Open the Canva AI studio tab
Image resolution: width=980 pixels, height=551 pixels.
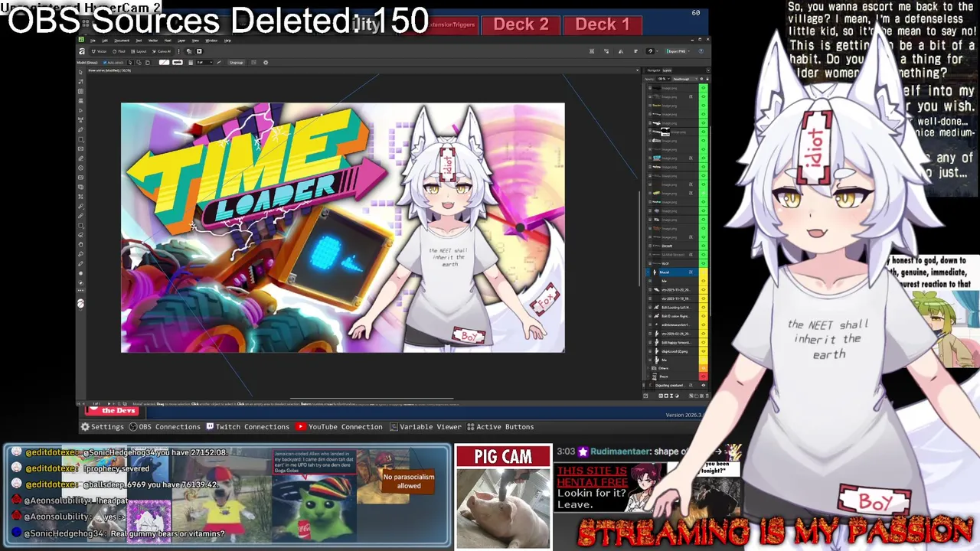[x=162, y=51]
